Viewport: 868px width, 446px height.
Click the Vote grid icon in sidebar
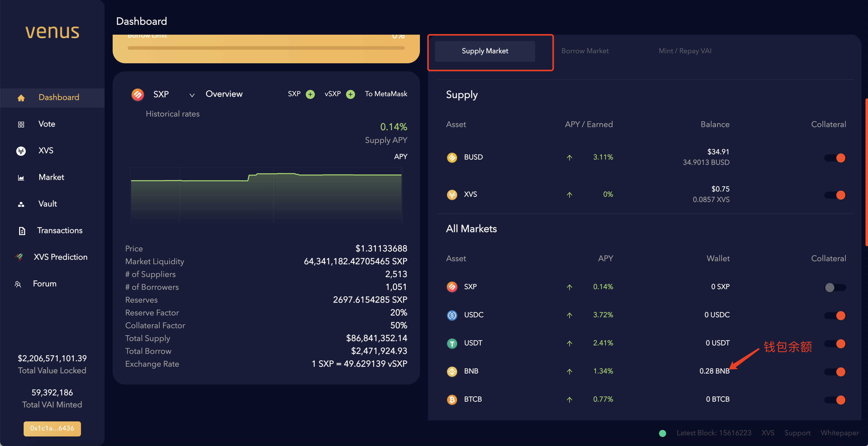21,124
